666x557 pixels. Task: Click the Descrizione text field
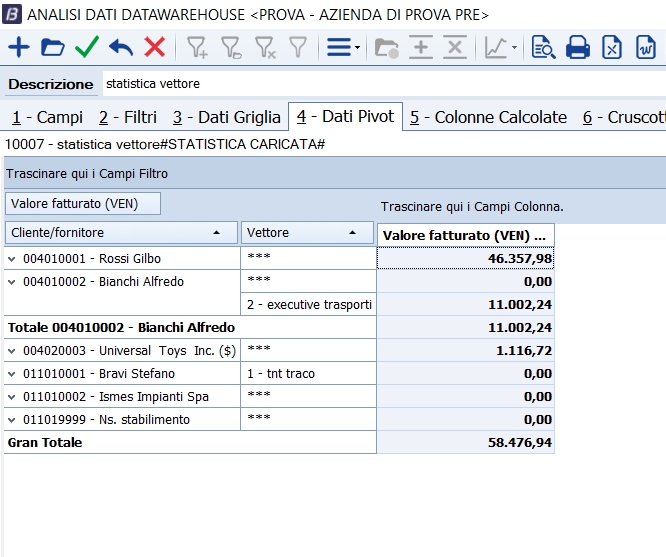coord(380,84)
